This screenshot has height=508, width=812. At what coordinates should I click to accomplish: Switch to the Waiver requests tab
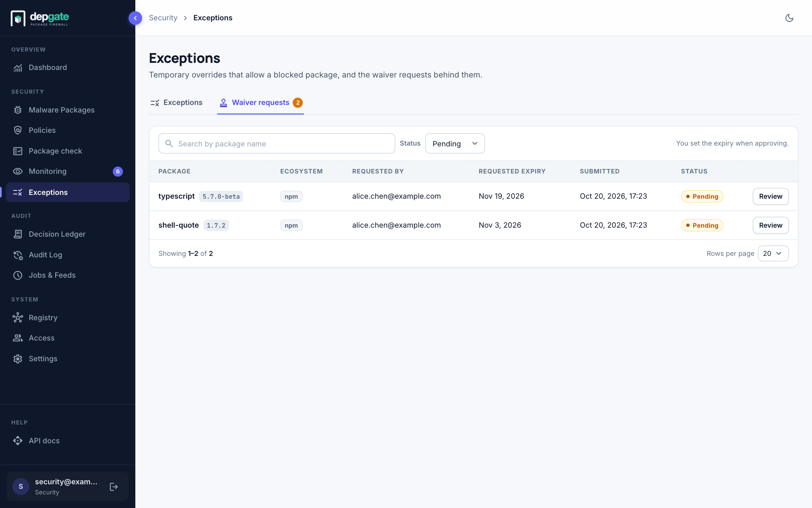261,102
